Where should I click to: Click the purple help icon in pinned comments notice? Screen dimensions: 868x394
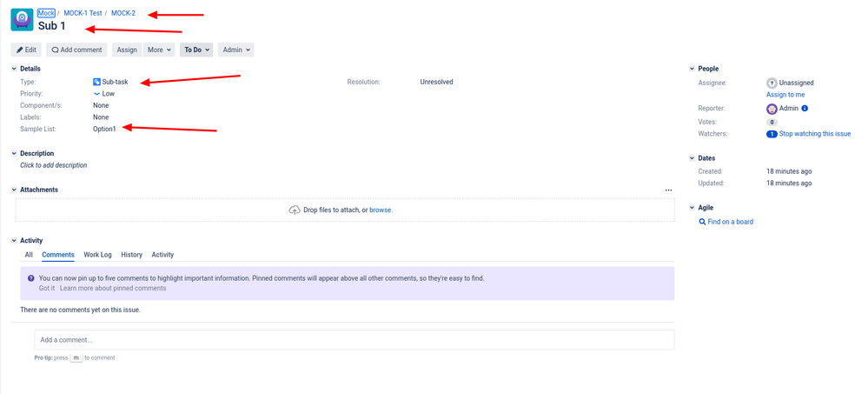click(x=31, y=278)
